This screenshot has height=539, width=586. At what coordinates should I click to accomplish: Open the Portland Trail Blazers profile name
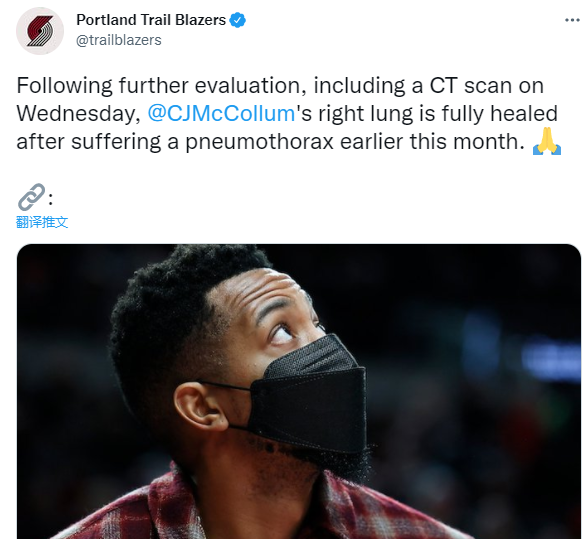[x=151, y=20]
